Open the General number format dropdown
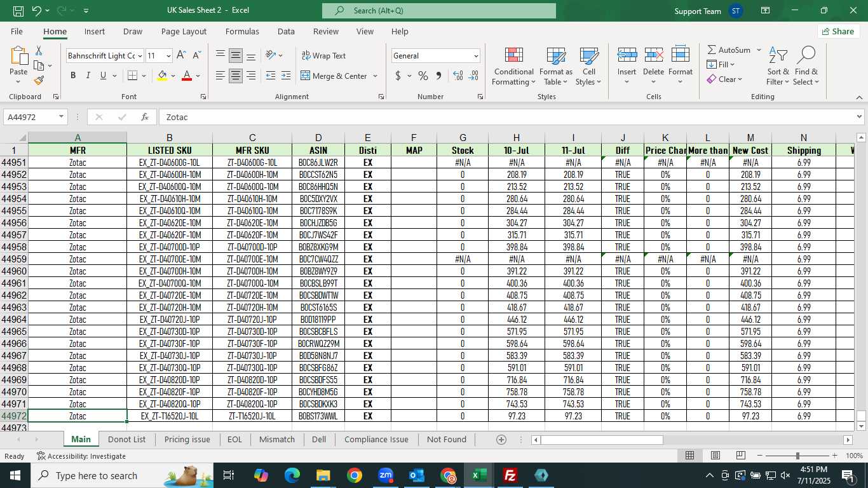The height and width of the screenshot is (488, 868). (x=476, y=56)
